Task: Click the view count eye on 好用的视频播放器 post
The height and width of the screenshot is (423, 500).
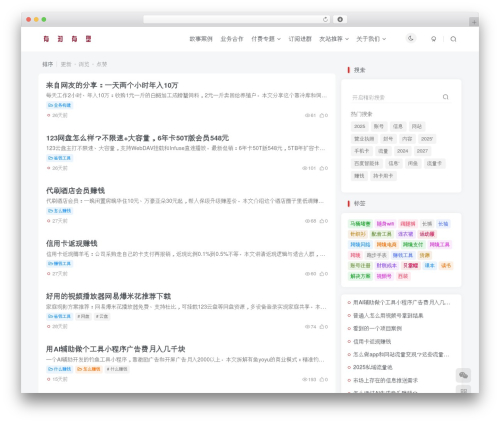Action: (307, 327)
